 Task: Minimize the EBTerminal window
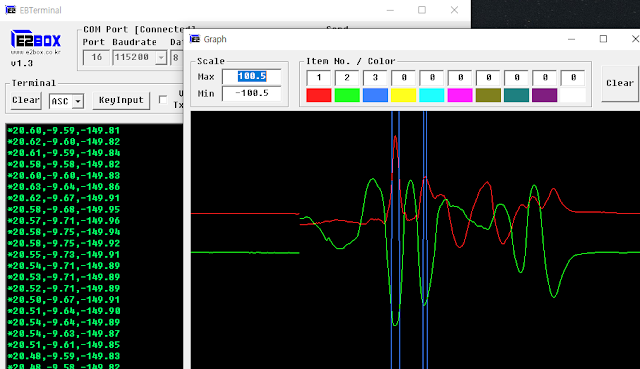click(390, 10)
